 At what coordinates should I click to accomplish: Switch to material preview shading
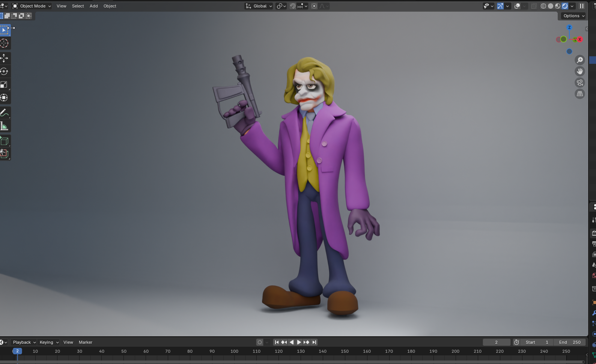click(558, 6)
